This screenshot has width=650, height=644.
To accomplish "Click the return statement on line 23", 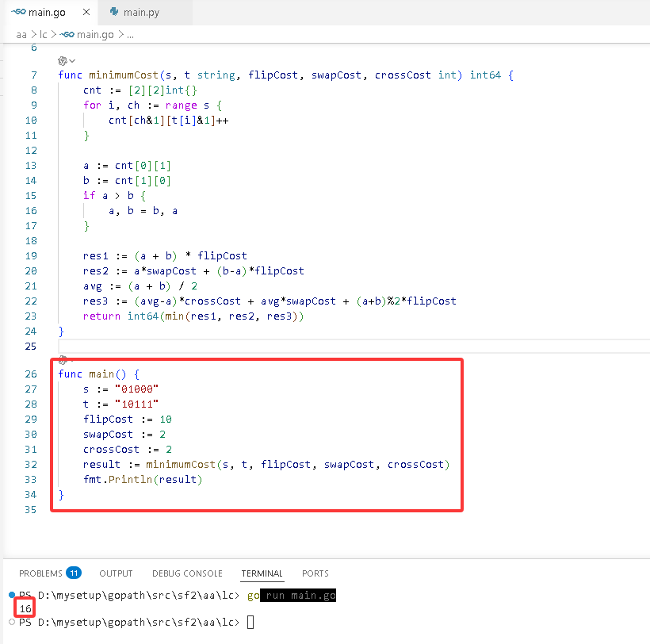I will coord(193,316).
